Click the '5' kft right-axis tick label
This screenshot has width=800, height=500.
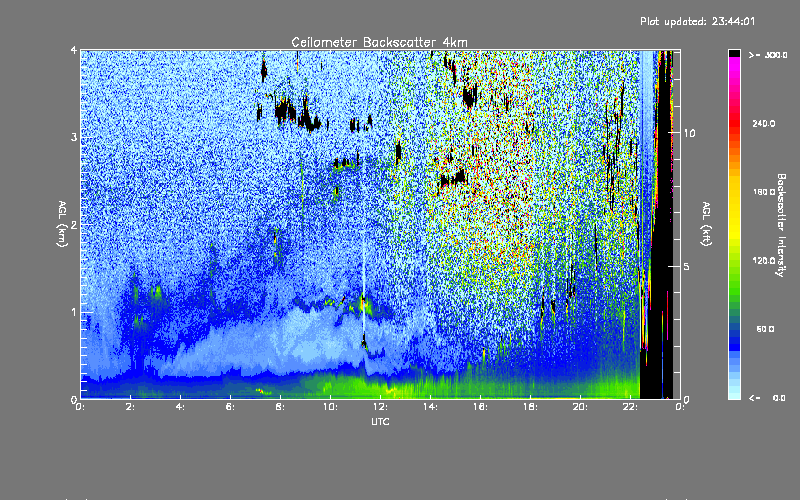pos(687,267)
